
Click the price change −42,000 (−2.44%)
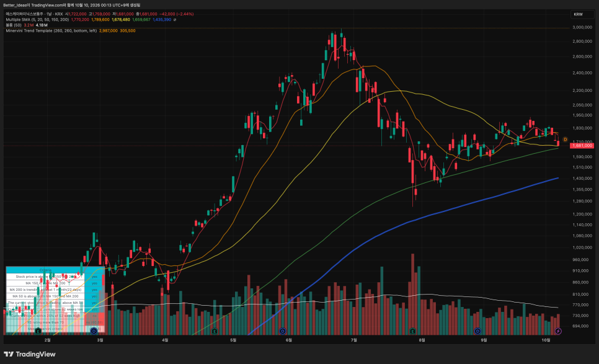pyautogui.click(x=177, y=14)
